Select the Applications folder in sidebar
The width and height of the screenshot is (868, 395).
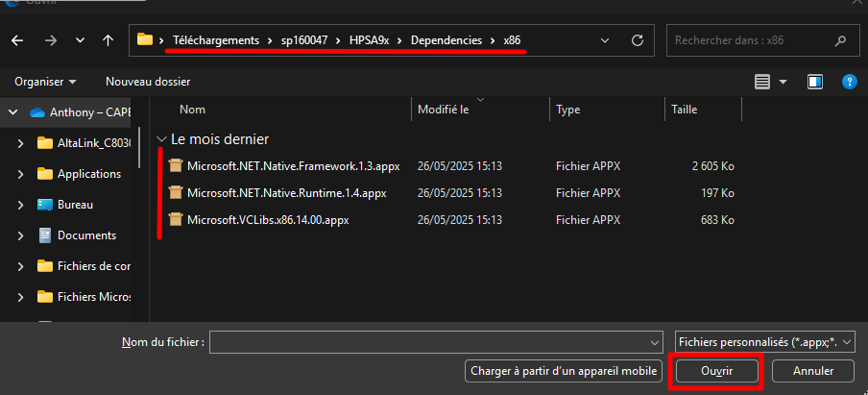(x=79, y=174)
